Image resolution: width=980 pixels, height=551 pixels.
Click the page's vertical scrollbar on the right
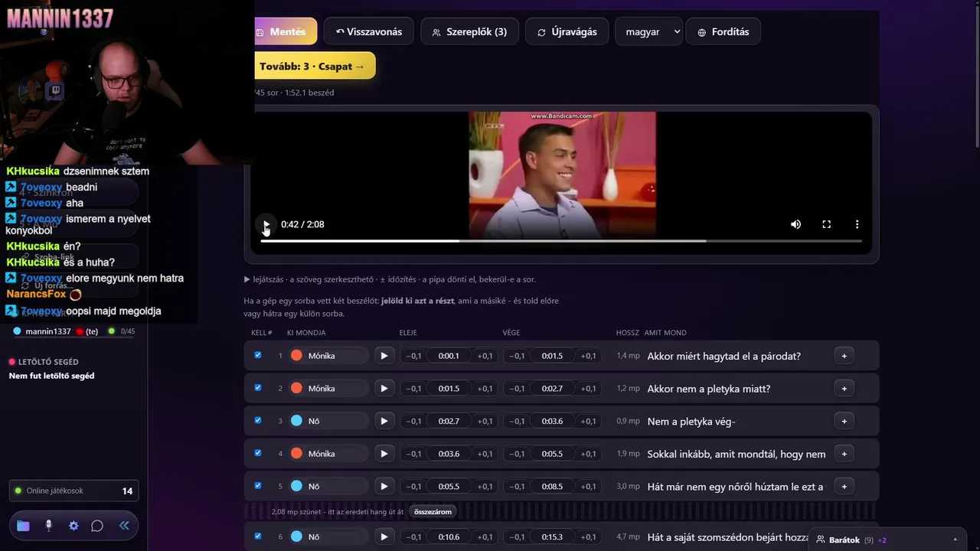[x=976, y=77]
